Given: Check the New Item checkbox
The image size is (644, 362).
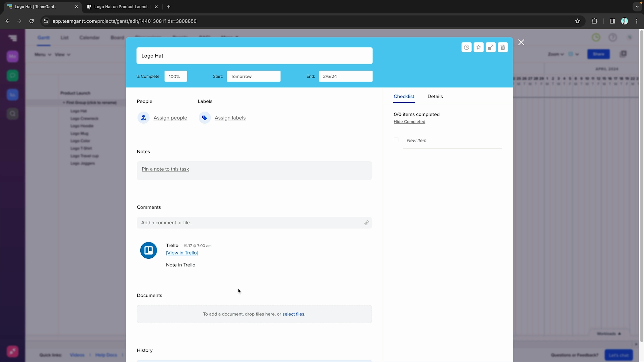Looking at the screenshot, I should point(396,140).
